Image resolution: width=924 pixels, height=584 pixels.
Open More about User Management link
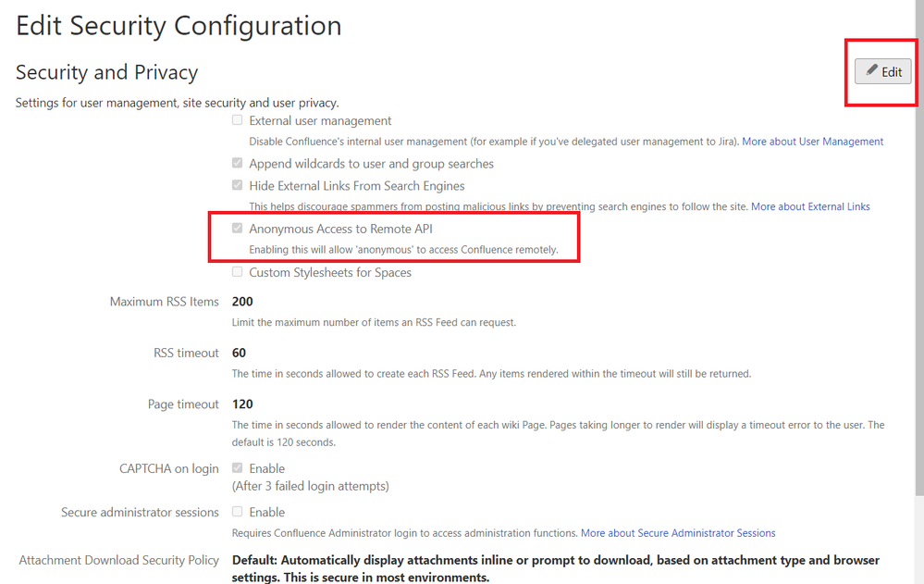(x=813, y=142)
